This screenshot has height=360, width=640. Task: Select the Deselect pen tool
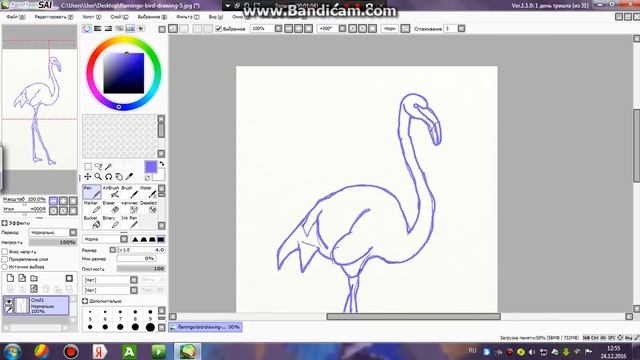pos(148,207)
